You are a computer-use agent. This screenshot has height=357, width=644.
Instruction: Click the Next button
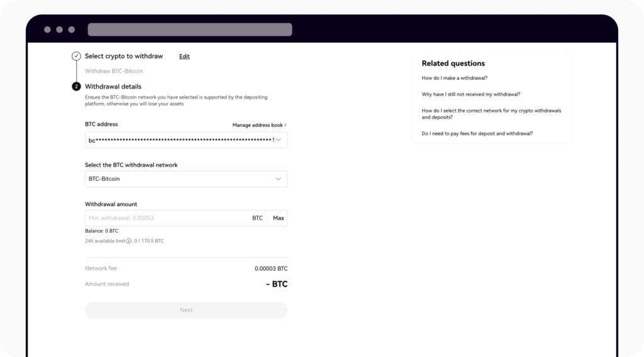click(186, 310)
